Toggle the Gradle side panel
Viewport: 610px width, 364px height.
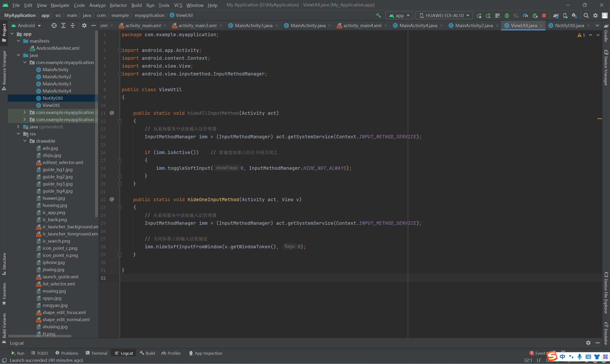pyautogui.click(x=606, y=33)
